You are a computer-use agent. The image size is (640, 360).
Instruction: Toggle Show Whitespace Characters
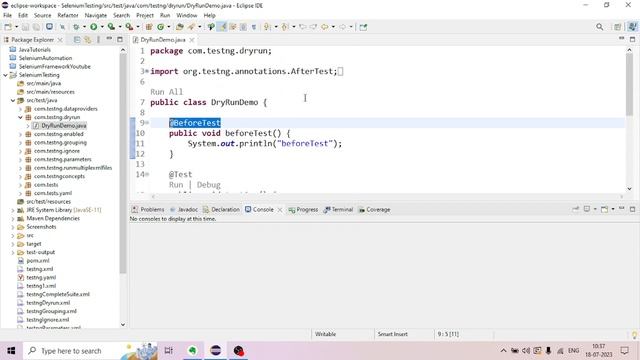[x=254, y=27]
